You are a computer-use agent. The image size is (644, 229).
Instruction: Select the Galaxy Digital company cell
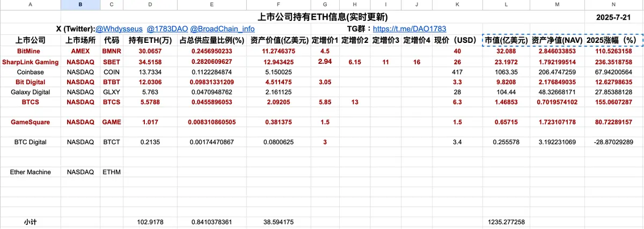click(31, 92)
